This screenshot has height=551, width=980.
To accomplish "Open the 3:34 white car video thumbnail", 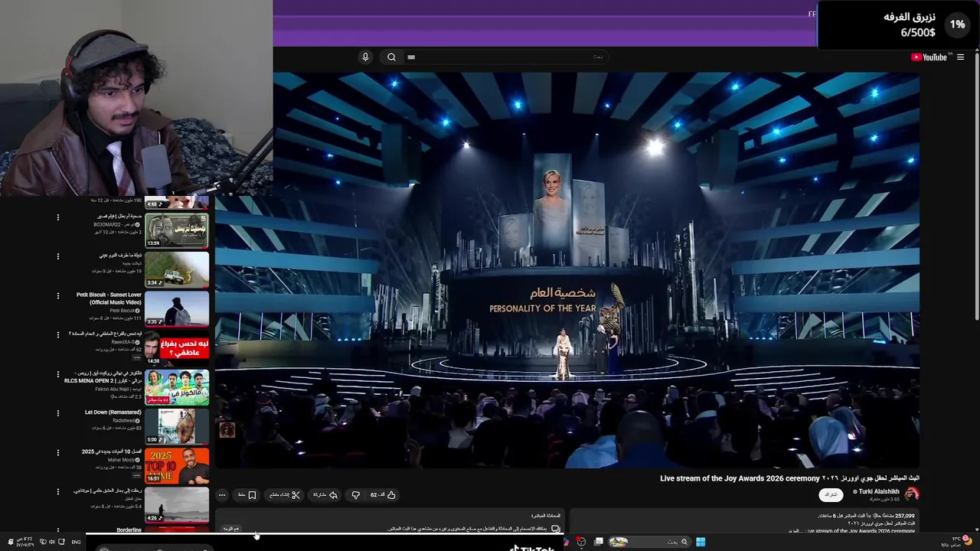I will [x=177, y=269].
